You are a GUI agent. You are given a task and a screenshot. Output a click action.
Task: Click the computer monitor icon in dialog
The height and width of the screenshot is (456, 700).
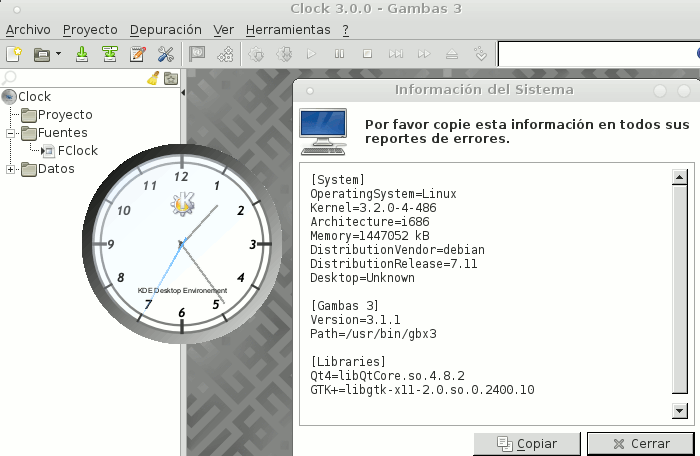(323, 132)
